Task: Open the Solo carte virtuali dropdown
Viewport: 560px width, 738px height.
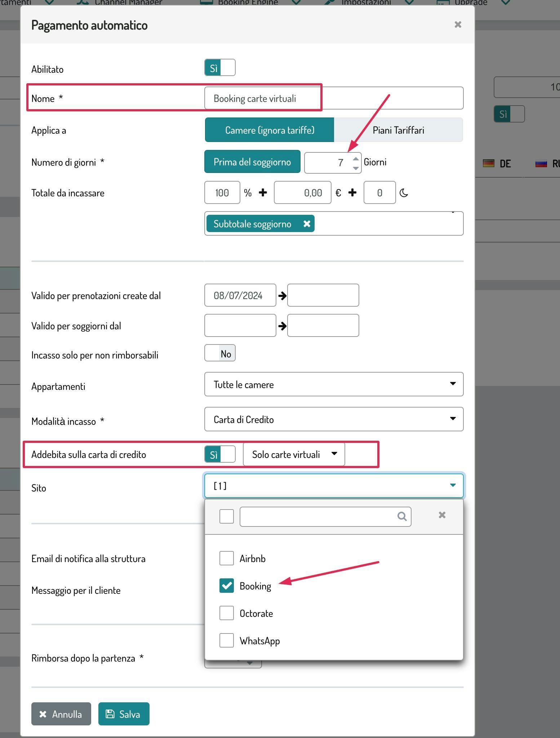Action: pos(294,454)
